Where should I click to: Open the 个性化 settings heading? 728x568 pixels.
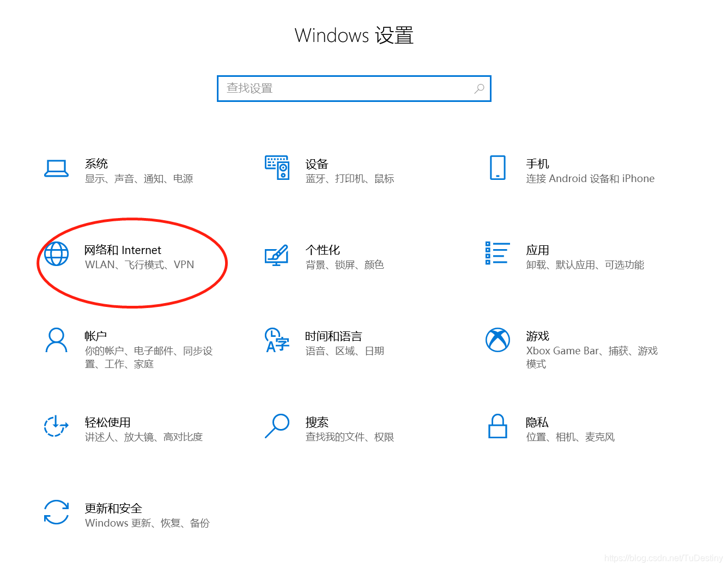click(x=323, y=250)
